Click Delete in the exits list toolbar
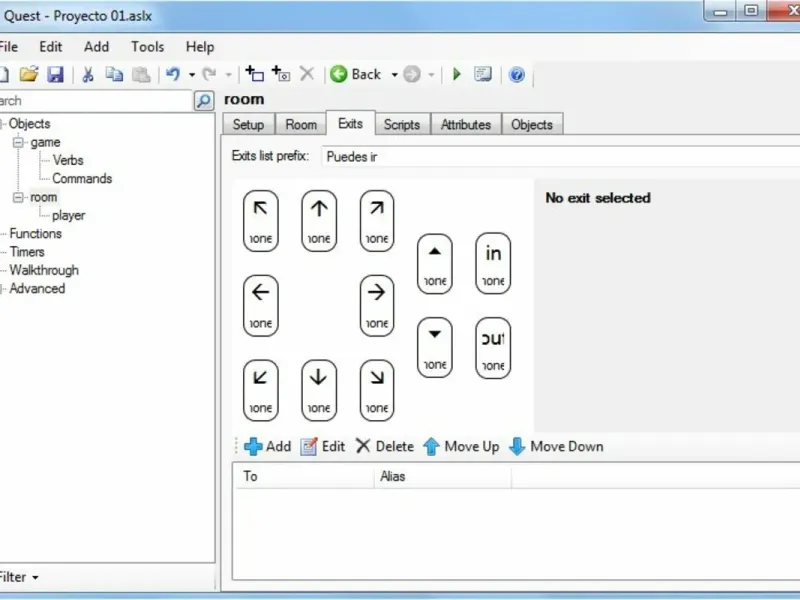This screenshot has height=600, width=800. tap(384, 446)
